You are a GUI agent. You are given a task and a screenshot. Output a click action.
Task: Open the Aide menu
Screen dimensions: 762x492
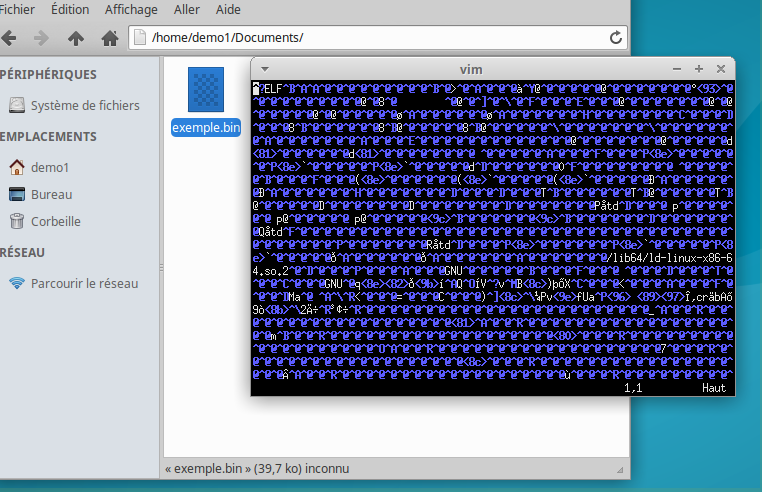[228, 9]
